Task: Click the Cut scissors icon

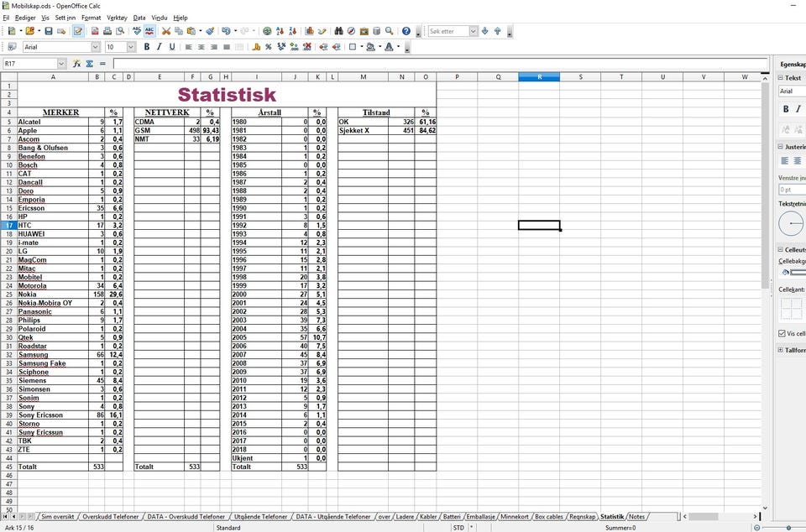Action: [x=166, y=31]
